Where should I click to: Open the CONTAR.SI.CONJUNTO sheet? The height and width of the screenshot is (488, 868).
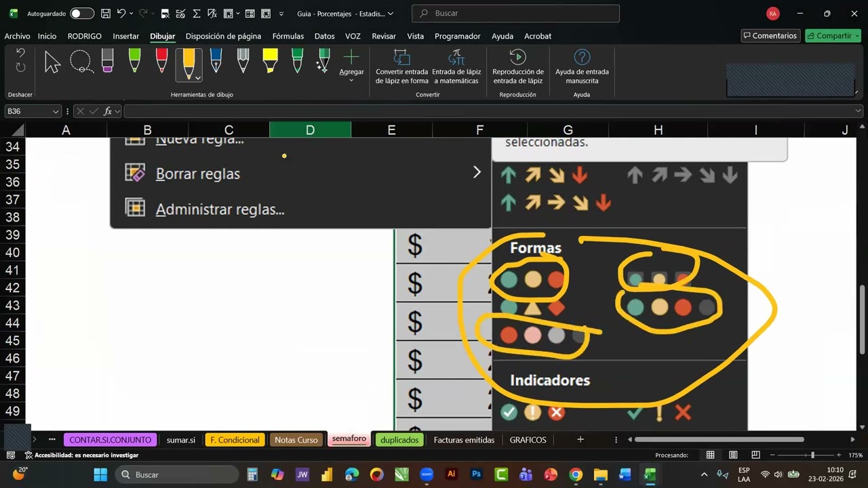[111, 440]
